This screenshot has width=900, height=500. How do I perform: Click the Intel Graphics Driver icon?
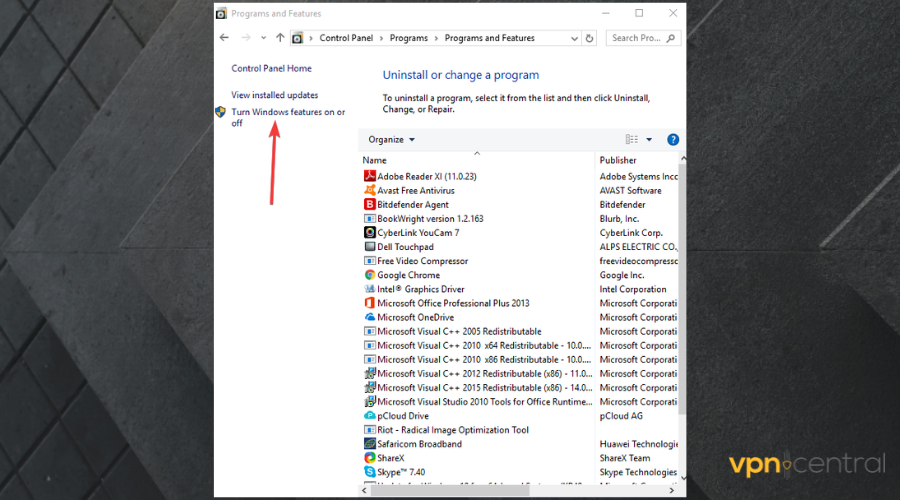point(370,289)
